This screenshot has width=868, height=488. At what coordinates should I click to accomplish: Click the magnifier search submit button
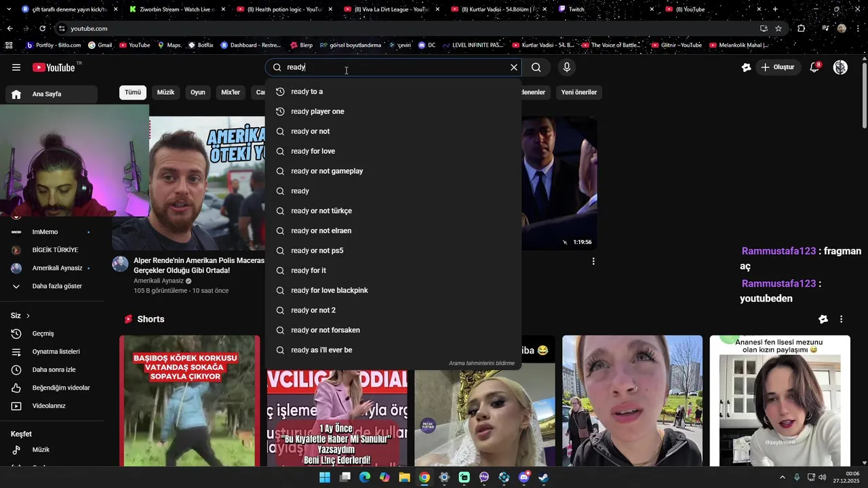coord(536,67)
